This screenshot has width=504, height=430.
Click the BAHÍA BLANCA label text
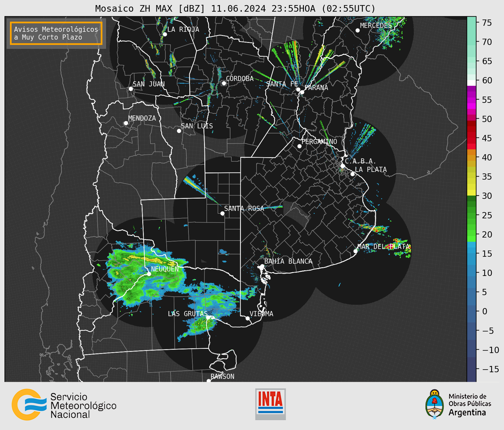[288, 261]
